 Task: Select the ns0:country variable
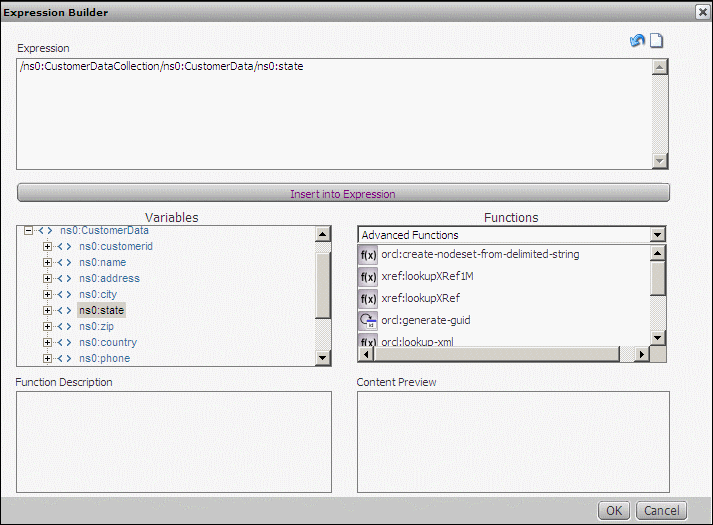pos(108,342)
